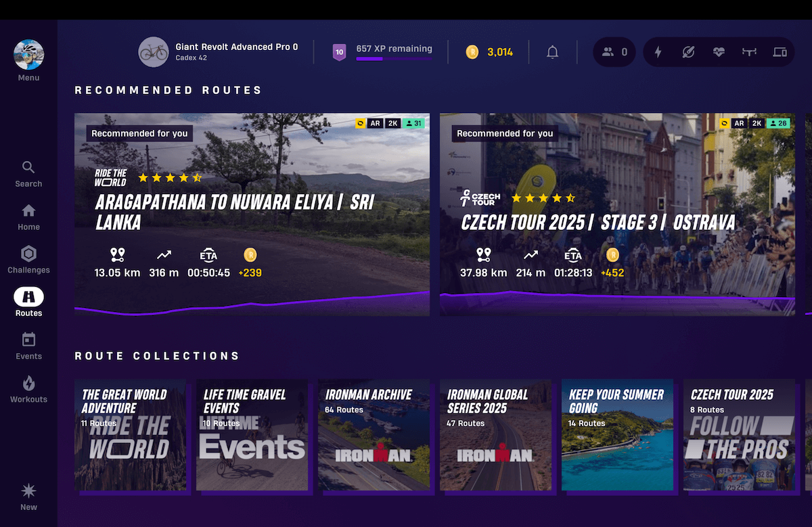
Task: Open the smart trainer device icon
Action: click(749, 52)
